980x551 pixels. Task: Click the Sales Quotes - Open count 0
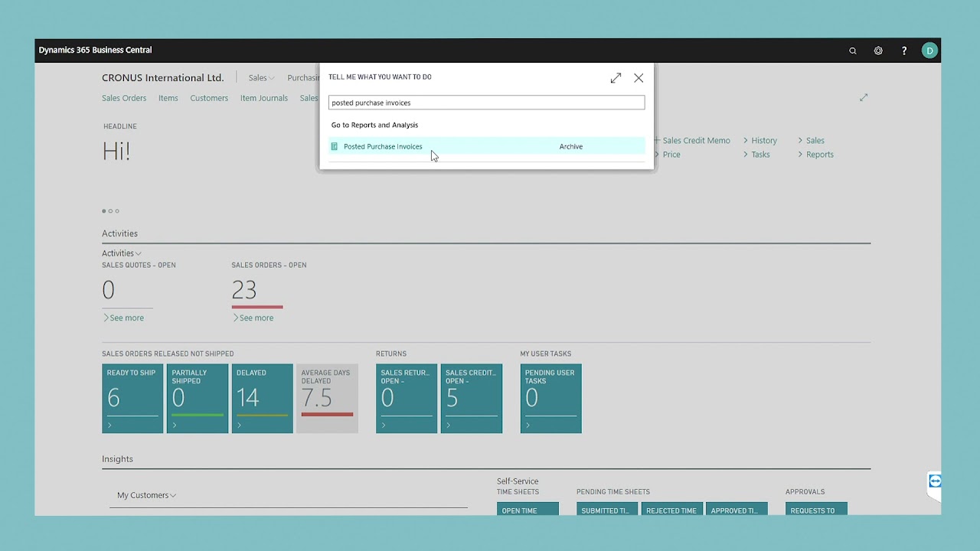109,290
